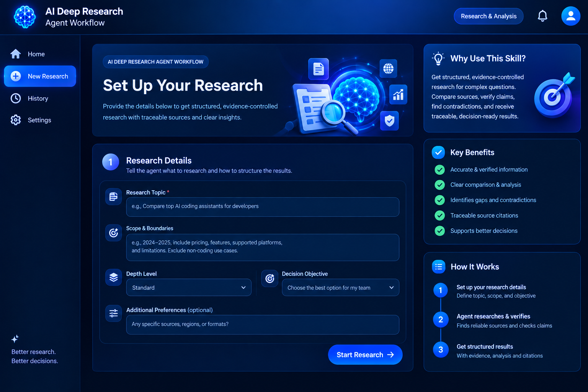Click green check beside Traceable source citations
The image size is (588, 392).
[x=440, y=216]
